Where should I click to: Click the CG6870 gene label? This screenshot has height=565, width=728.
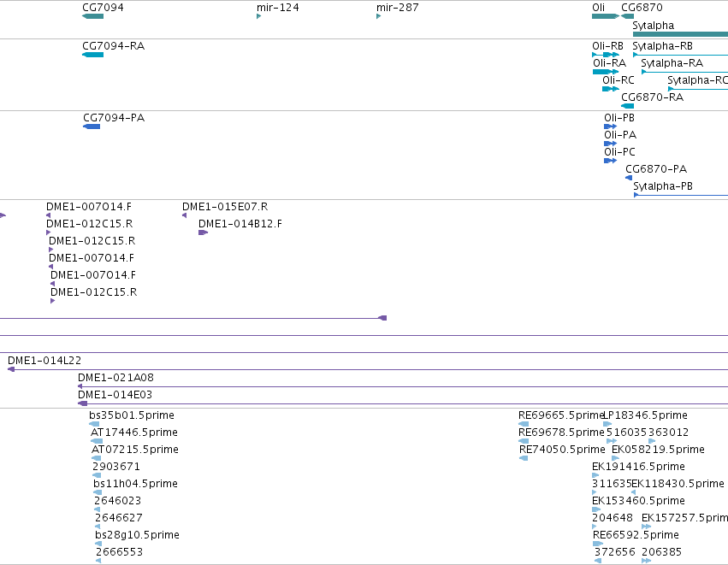point(642,8)
